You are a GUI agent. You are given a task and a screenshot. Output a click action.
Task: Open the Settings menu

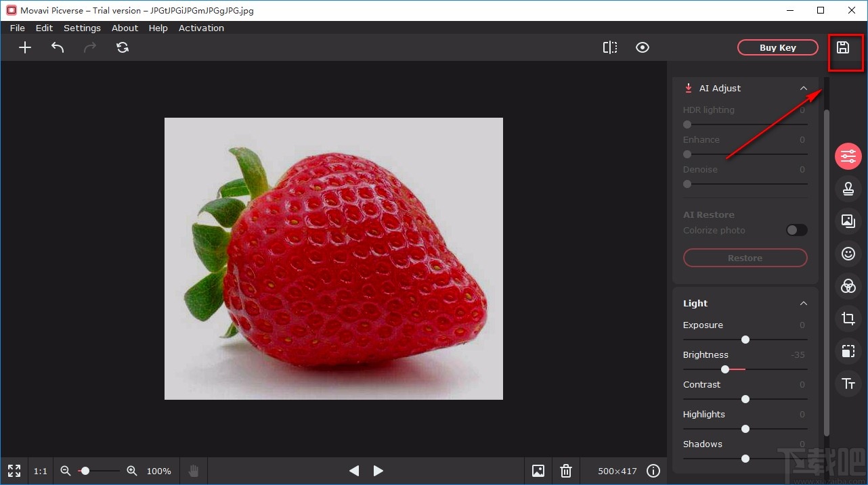82,28
